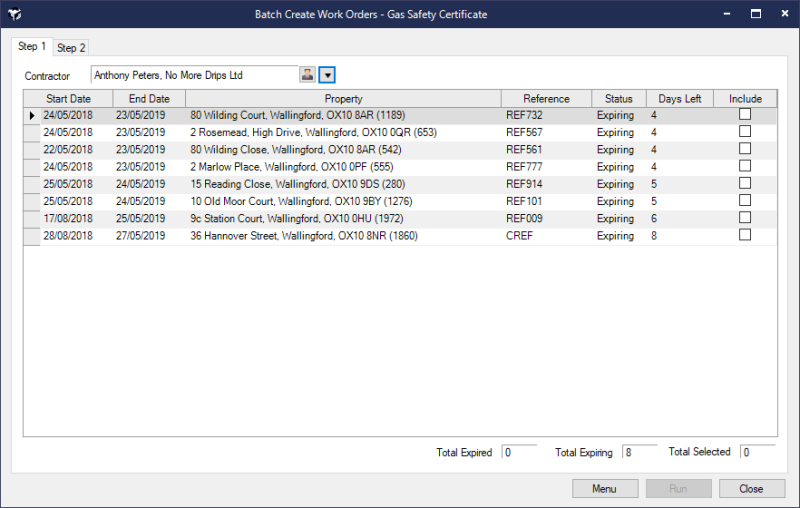800x508 pixels.
Task: Sort by the Days Left column header
Action: 680,98
